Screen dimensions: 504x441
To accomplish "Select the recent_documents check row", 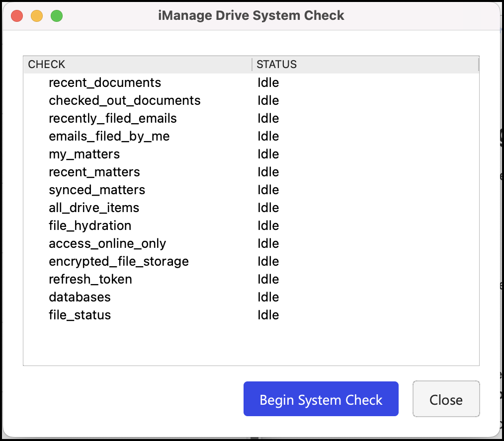I will [105, 82].
